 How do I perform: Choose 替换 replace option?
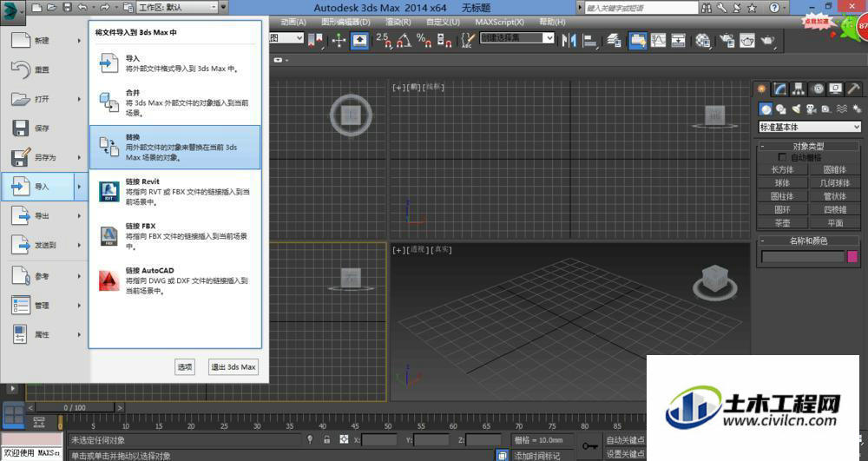click(x=175, y=148)
